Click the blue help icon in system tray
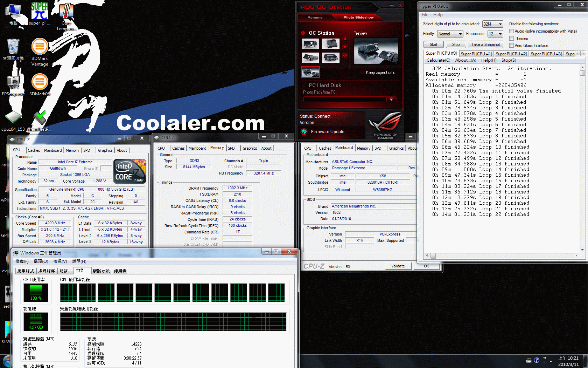 [x=537, y=361]
